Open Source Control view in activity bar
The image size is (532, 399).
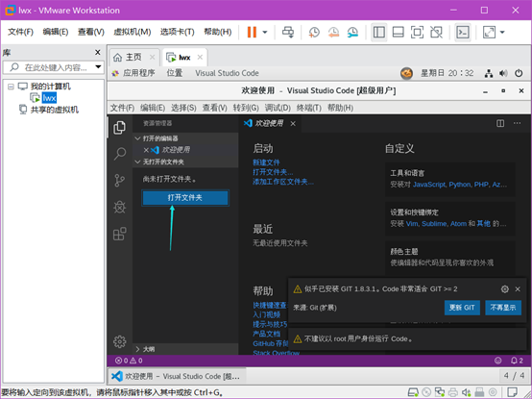click(x=119, y=181)
